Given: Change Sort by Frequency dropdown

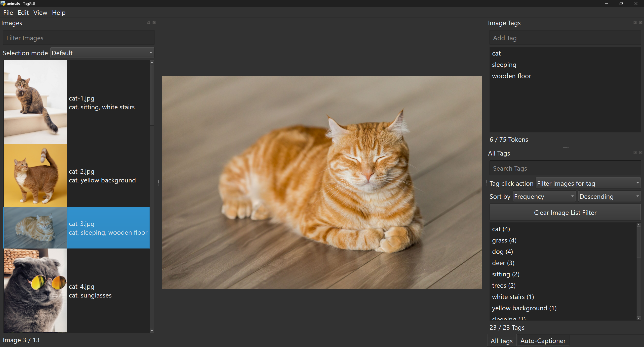Looking at the screenshot, I should click(x=543, y=196).
